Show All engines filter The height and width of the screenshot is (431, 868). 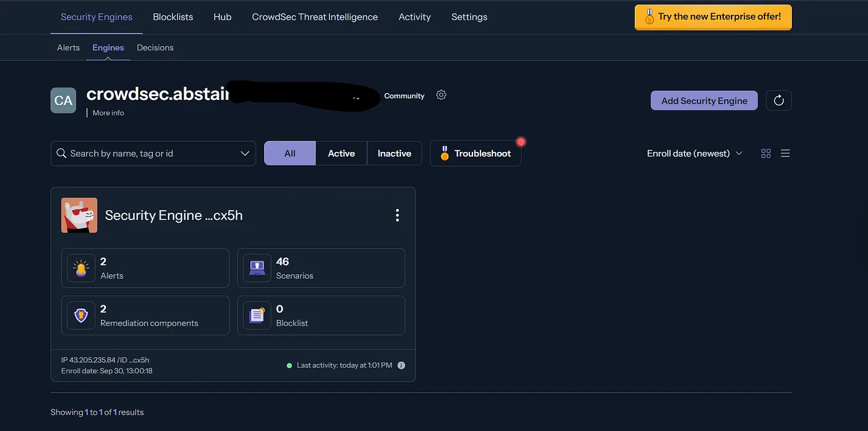pos(290,153)
